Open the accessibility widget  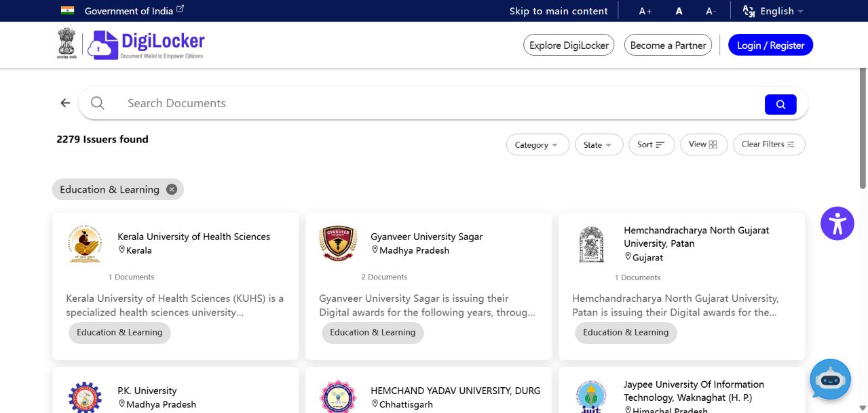[837, 223]
